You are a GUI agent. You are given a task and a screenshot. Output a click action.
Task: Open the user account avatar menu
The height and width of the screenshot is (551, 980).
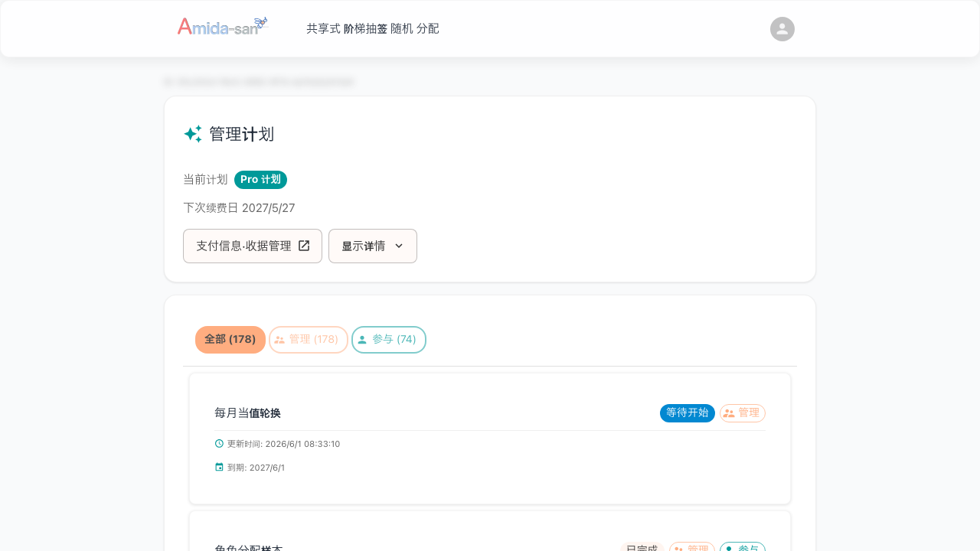[x=782, y=29]
